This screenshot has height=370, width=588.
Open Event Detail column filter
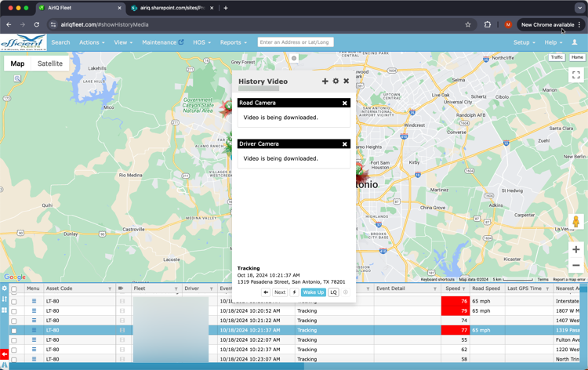coord(435,288)
